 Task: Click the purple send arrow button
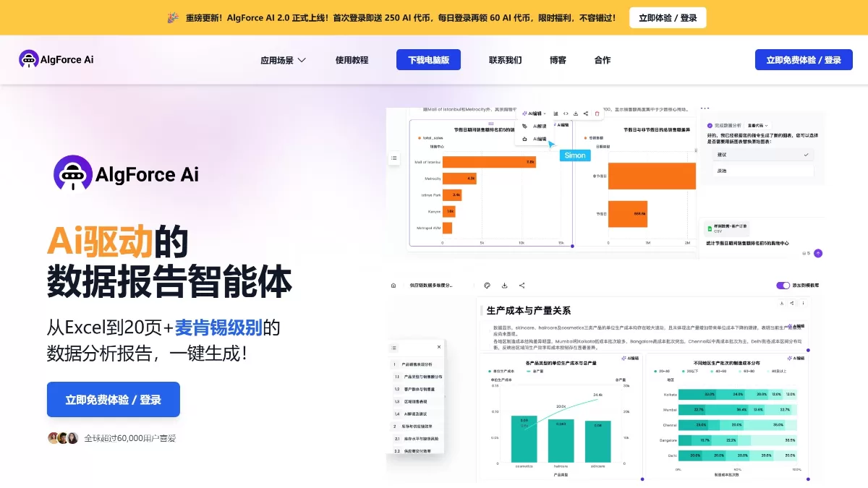[818, 253]
